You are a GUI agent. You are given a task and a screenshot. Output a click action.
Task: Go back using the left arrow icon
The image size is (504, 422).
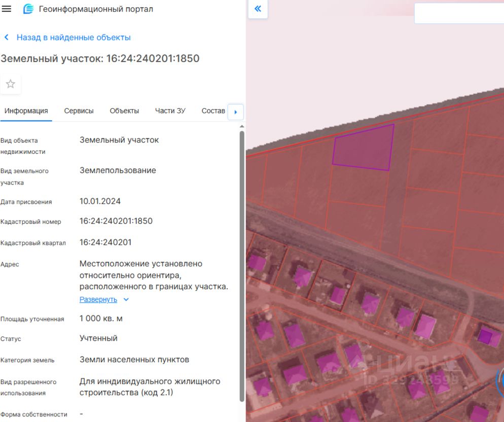pos(6,38)
